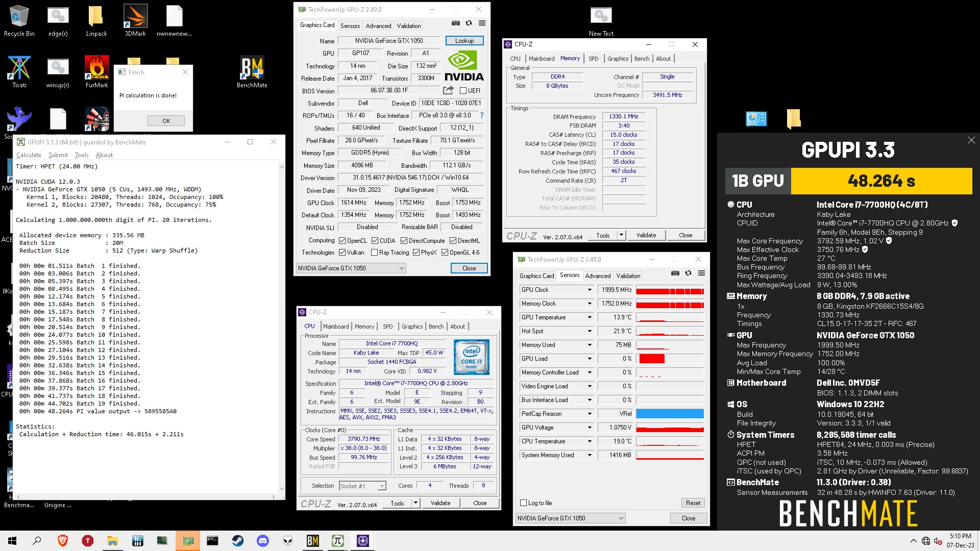Click Close in lower CPU-Z window
The width and height of the screenshot is (980, 551).
pyautogui.click(x=480, y=503)
